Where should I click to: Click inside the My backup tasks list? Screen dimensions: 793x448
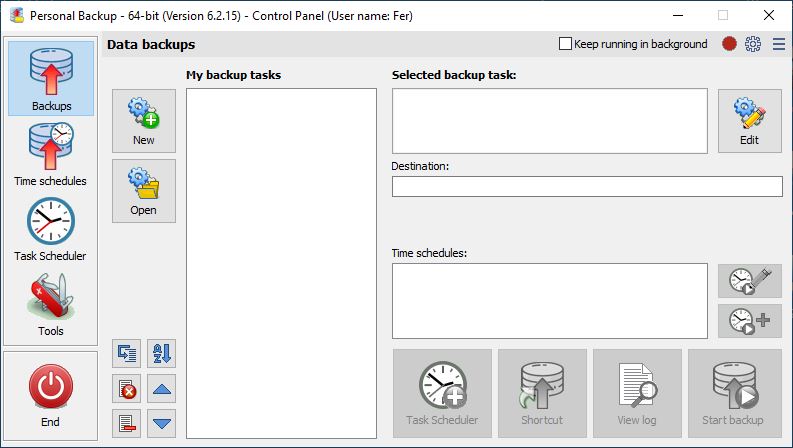click(x=281, y=263)
